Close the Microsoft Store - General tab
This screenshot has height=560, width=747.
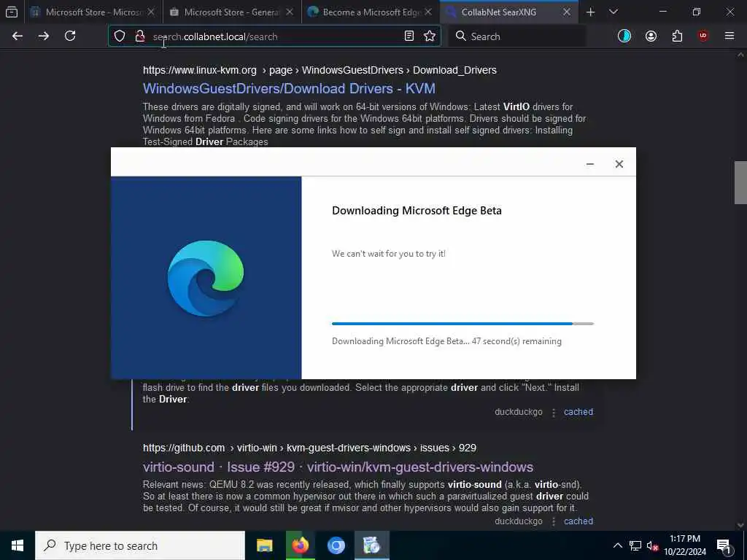290,12
